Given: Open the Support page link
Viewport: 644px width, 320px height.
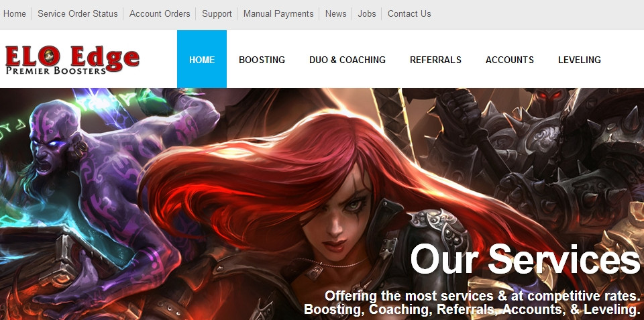Looking at the screenshot, I should 217,13.
